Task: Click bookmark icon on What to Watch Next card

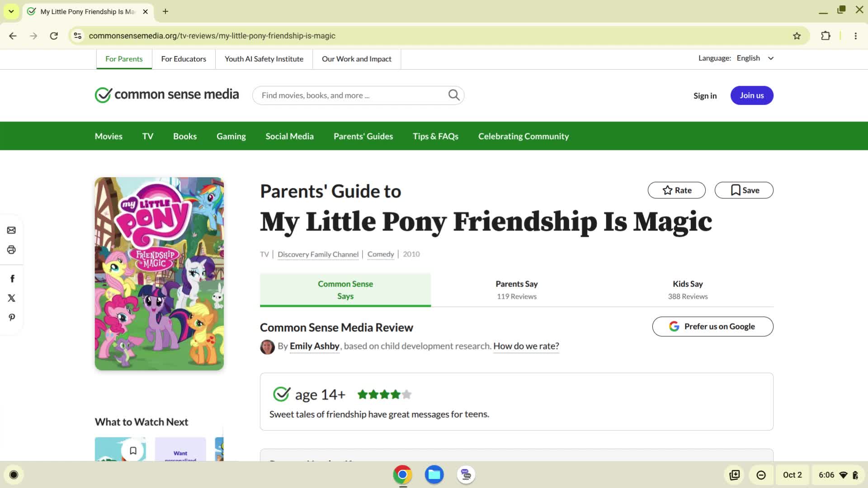Action: [133, 450]
